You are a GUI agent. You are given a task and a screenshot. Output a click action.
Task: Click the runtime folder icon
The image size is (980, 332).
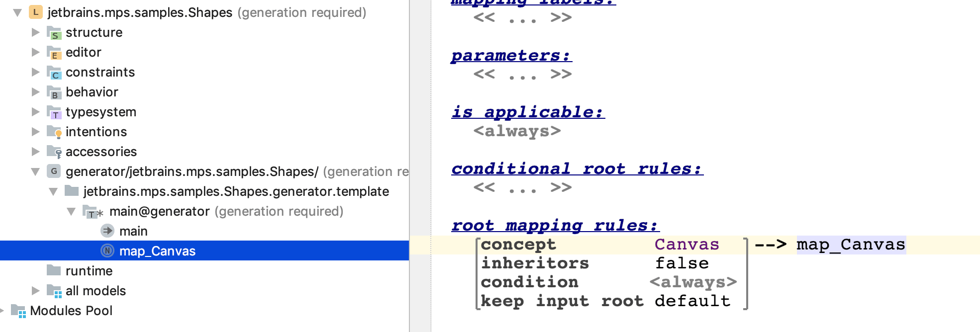pyautogui.click(x=54, y=270)
